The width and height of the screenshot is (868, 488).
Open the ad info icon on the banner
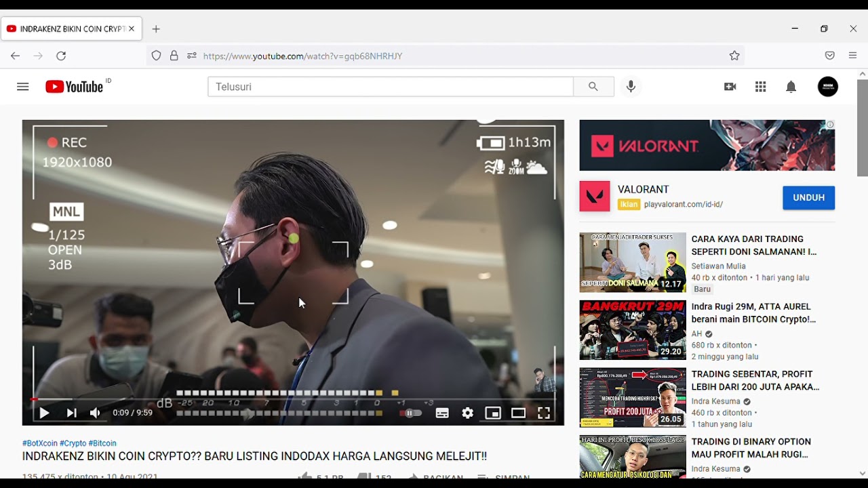click(x=830, y=125)
